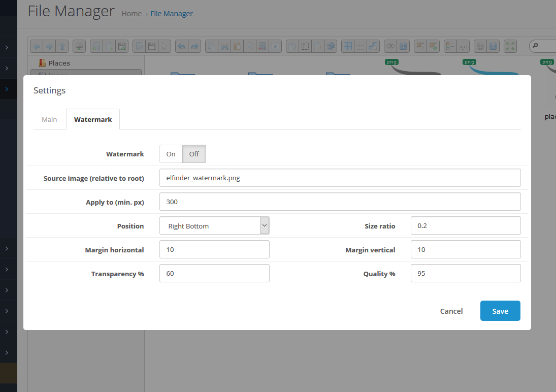Expand the highlighted active sidebar menu chevron
The image size is (556, 392).
click(7, 89)
